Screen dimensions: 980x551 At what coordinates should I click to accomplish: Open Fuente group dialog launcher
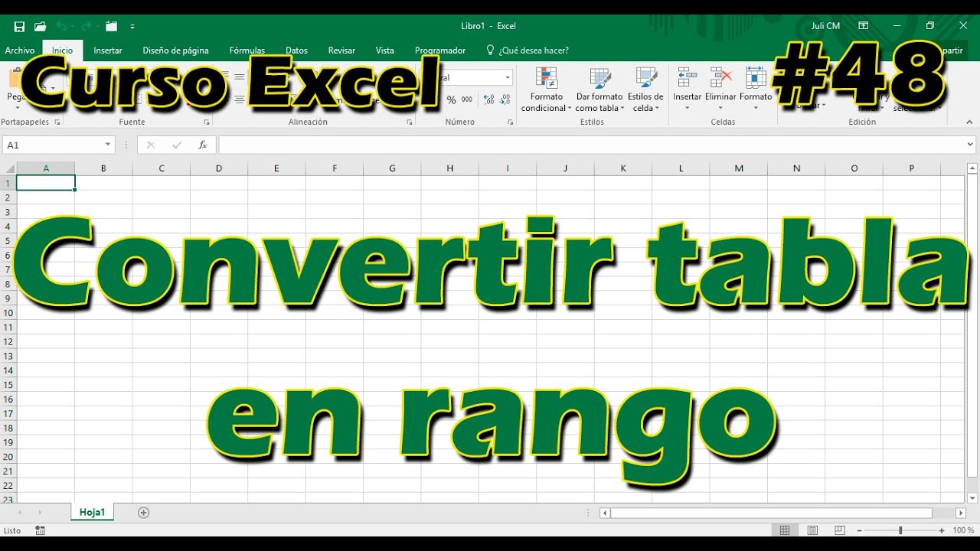(206, 122)
